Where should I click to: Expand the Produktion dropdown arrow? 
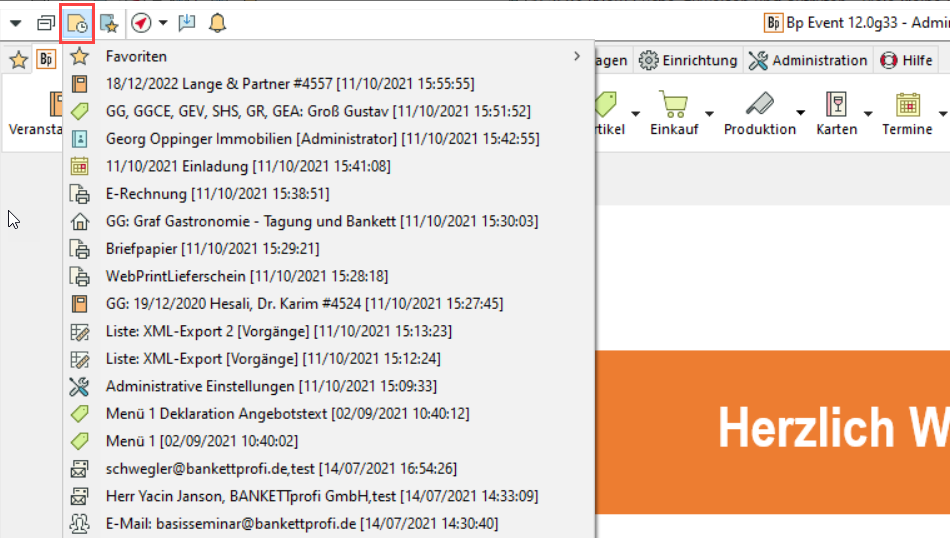pos(800,111)
